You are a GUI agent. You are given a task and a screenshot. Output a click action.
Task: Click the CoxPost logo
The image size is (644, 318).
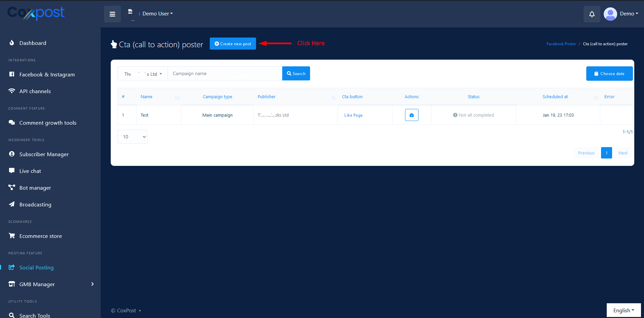point(36,13)
